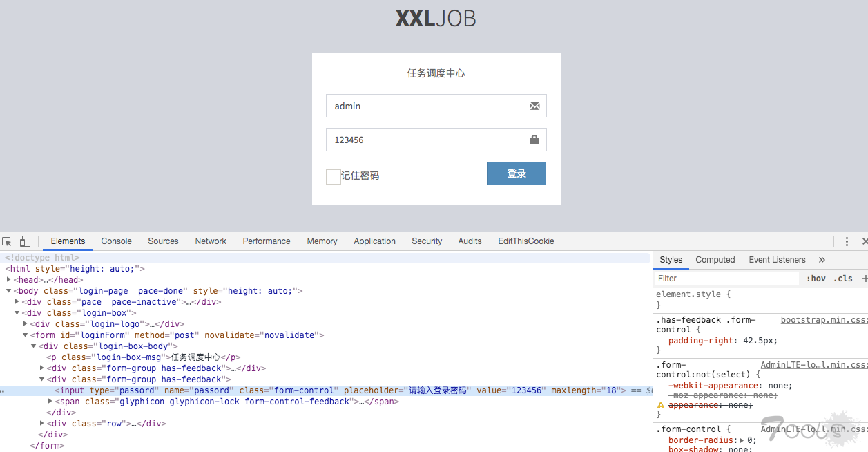Click the envelope icon in the username field
The image size is (868, 452).
(534, 106)
